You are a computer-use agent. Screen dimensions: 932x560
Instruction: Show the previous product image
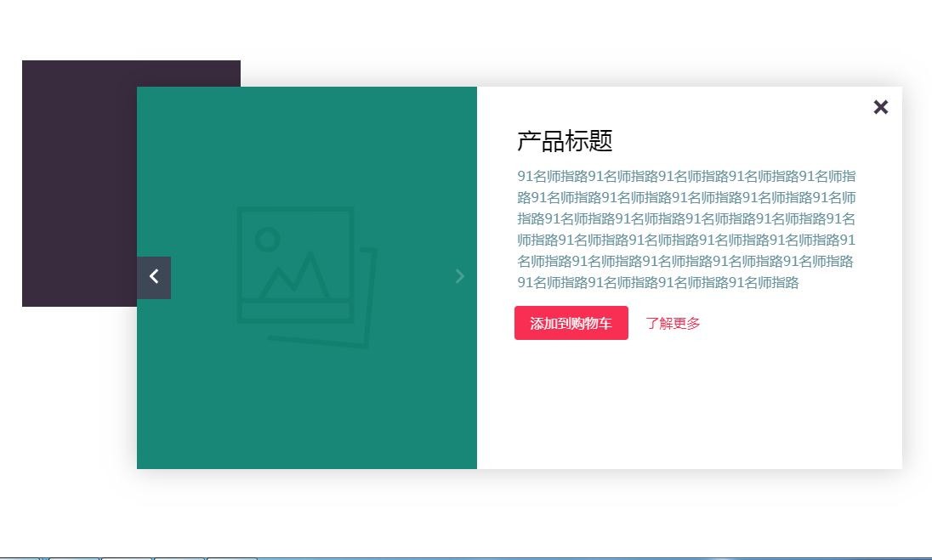(154, 277)
